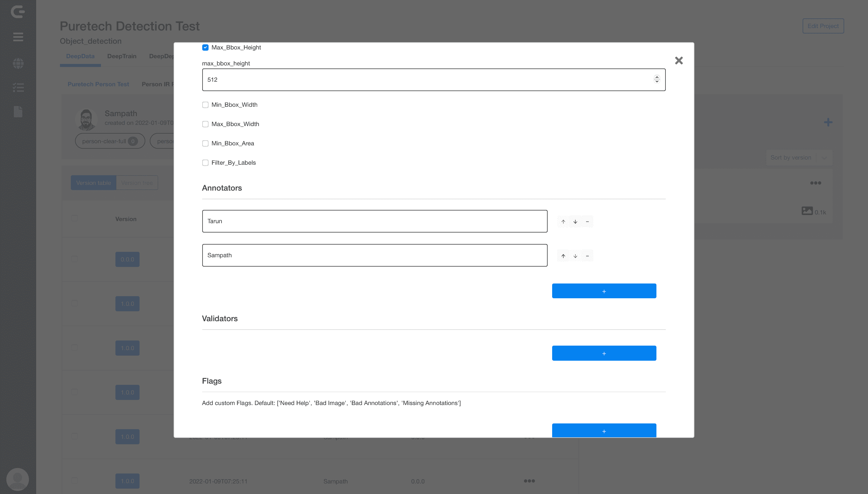Viewport: 868px width, 494px height.
Task: Select the Version table tab
Action: click(x=93, y=183)
